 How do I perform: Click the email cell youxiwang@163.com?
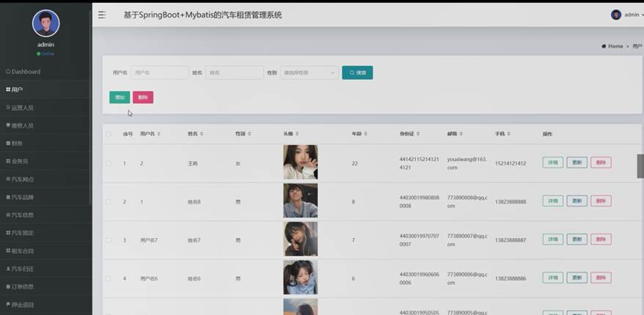click(467, 163)
